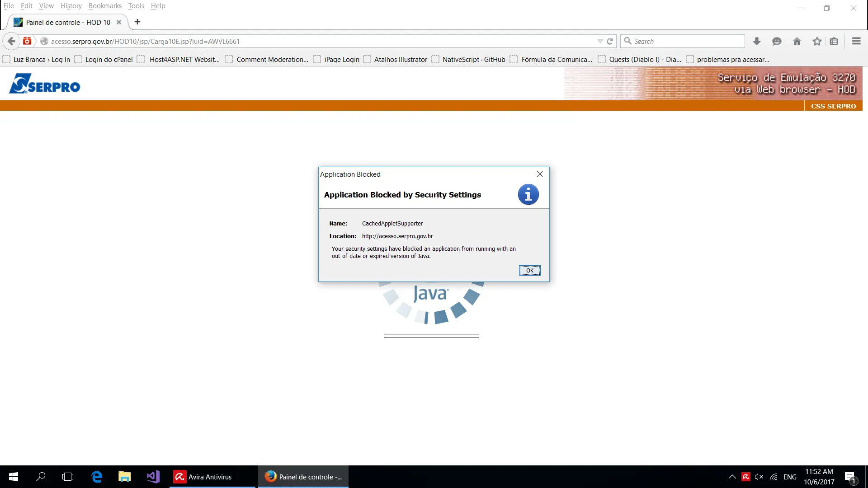Bookmark this page with star icon
The height and width of the screenshot is (488, 868).
[816, 41]
